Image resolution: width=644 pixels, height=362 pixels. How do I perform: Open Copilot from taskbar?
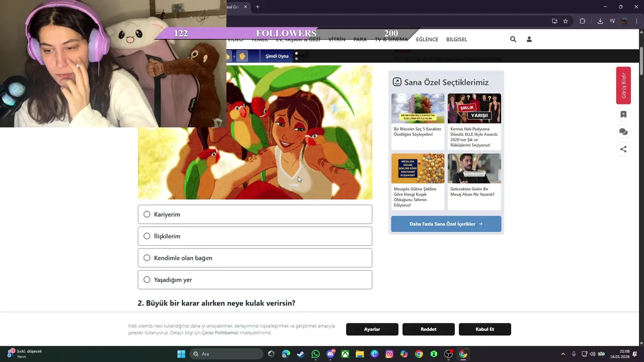pyautogui.click(x=404, y=354)
